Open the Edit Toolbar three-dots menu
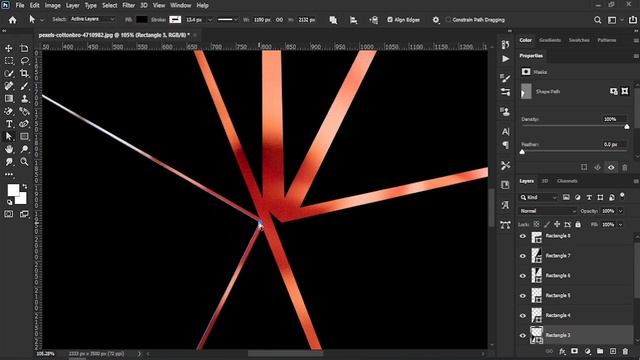 [9, 174]
